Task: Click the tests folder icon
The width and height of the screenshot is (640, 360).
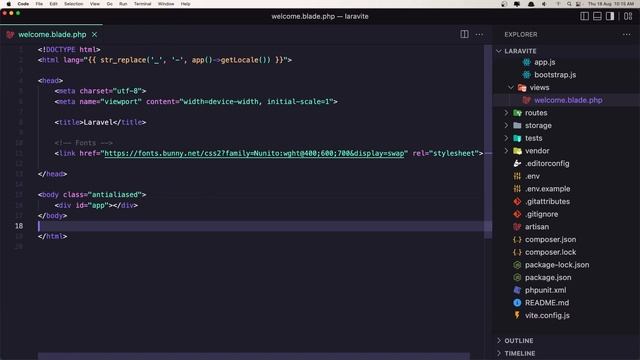Action: (517, 138)
